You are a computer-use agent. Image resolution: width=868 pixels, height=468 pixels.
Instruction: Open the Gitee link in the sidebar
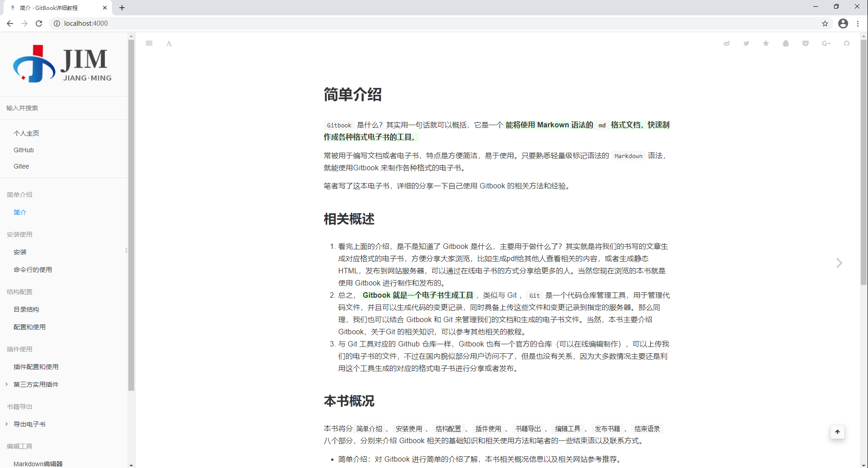click(x=21, y=166)
